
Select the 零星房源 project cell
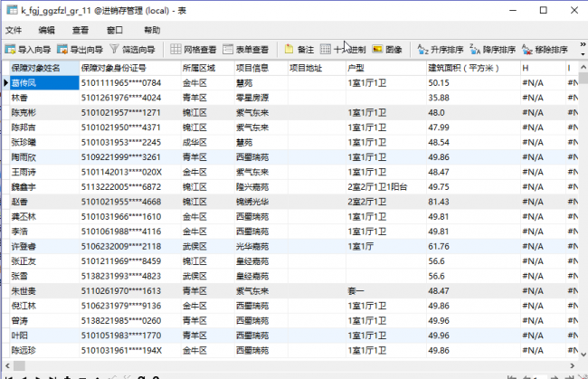point(261,98)
